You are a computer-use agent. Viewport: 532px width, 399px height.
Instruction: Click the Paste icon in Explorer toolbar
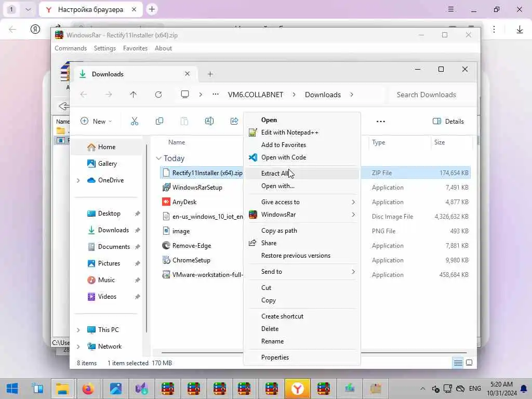coord(184,121)
